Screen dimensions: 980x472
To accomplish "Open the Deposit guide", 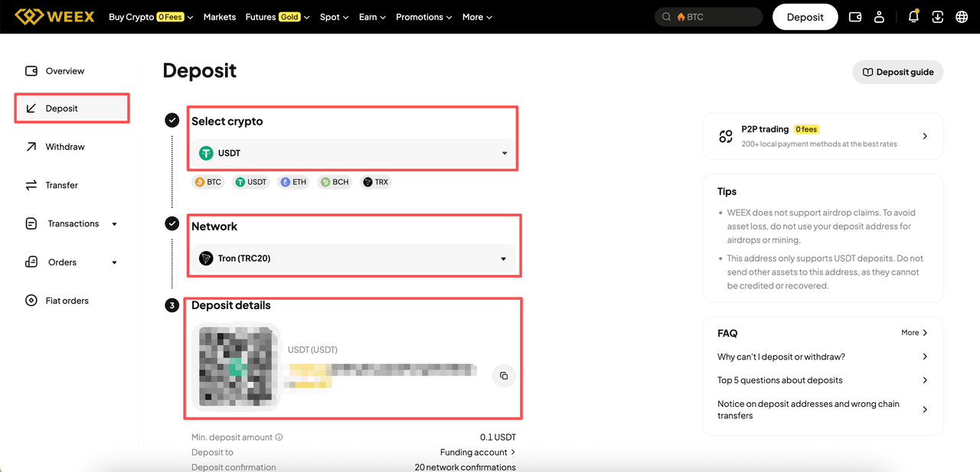I will click(x=898, y=72).
